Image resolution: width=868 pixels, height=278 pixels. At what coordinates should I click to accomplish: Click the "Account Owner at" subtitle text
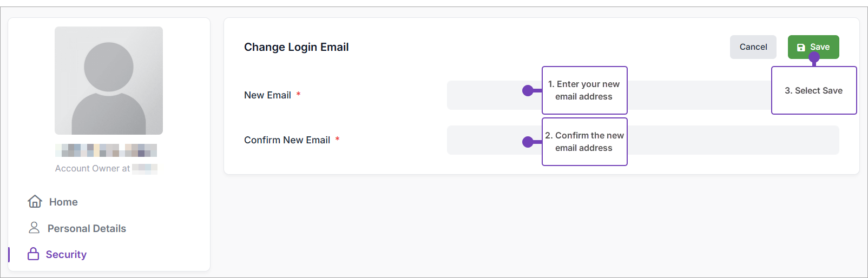click(x=92, y=168)
